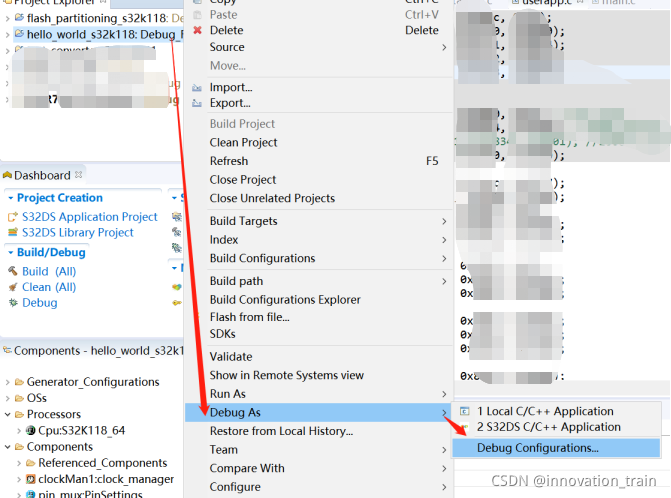The image size is (671, 498).
Task: Click the Dashboard tab house icon
Action: pyautogui.click(x=7, y=175)
